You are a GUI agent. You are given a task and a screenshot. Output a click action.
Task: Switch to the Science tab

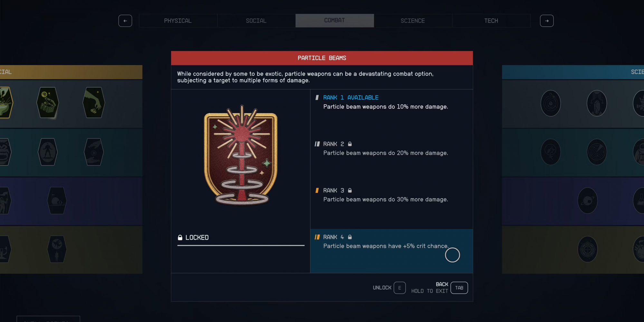pyautogui.click(x=413, y=21)
